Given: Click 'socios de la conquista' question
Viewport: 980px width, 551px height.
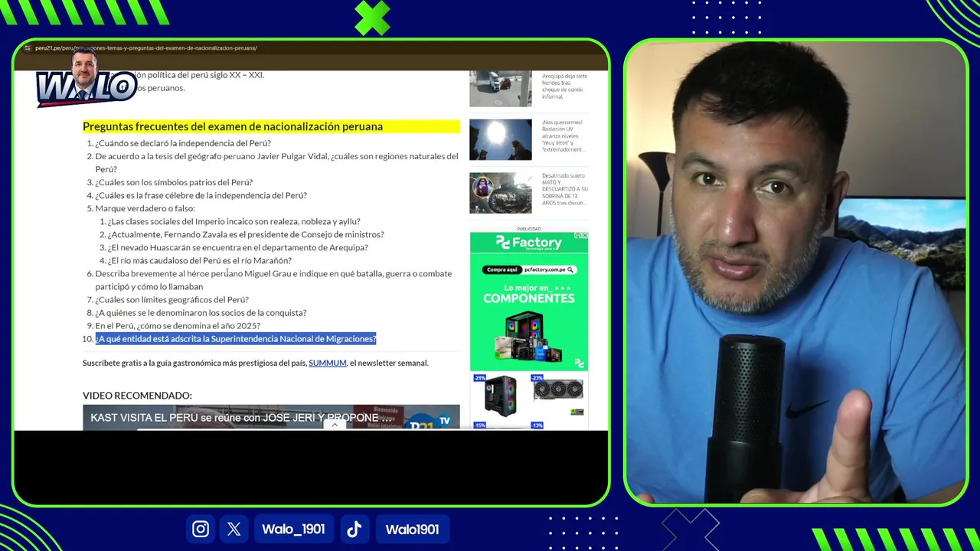Looking at the screenshot, I should (201, 312).
